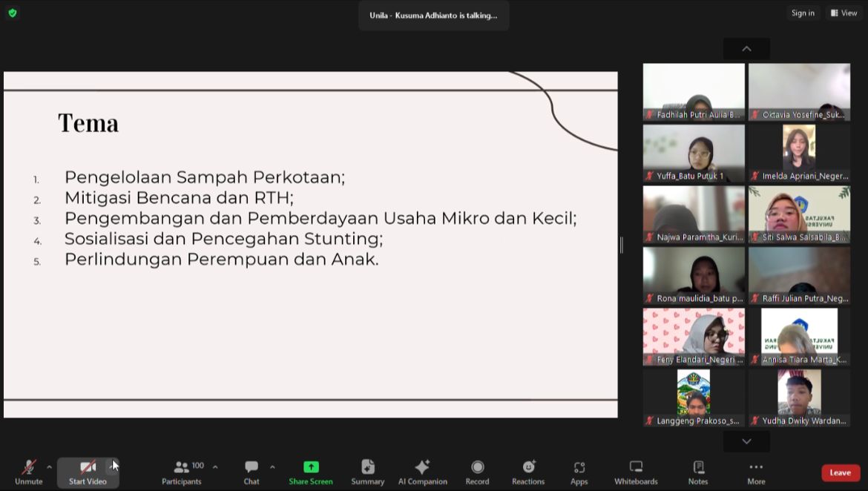868x491 pixels.
Task: Expand the chat options arrow
Action: [272, 467]
